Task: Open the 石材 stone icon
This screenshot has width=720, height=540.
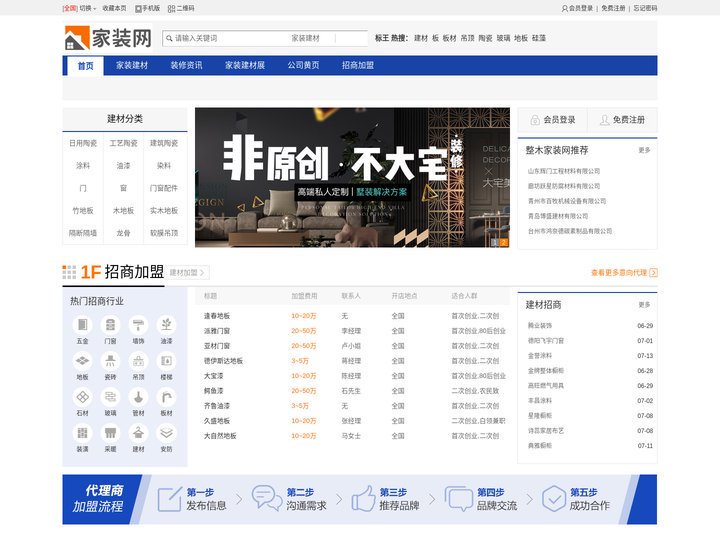Action: click(83, 397)
